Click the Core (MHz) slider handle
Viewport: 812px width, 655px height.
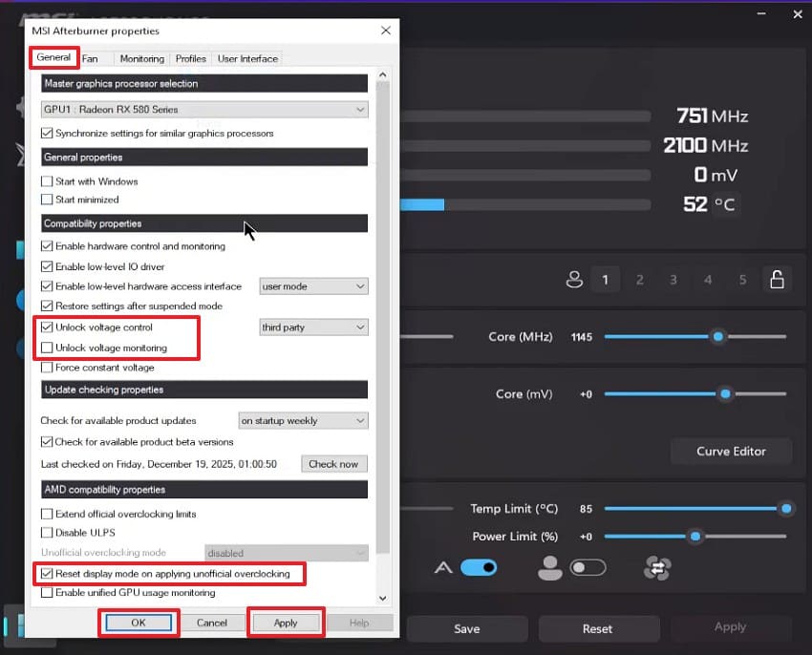tap(718, 336)
